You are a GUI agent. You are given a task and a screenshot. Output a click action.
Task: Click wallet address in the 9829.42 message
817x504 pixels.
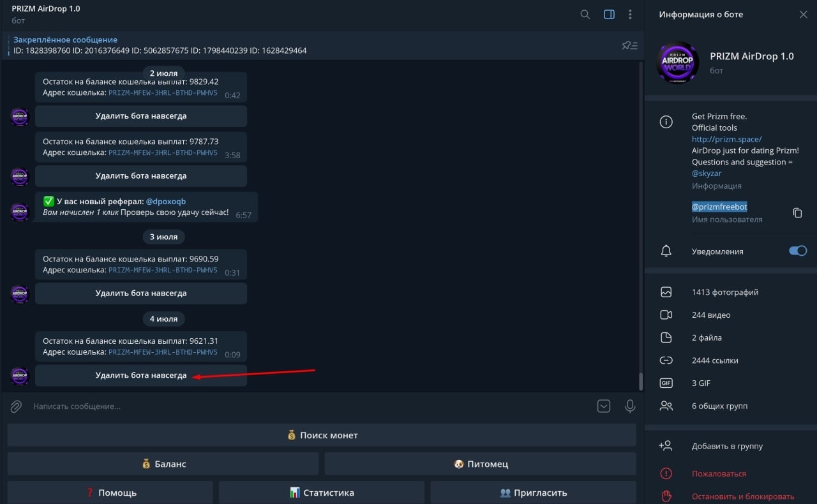(163, 93)
